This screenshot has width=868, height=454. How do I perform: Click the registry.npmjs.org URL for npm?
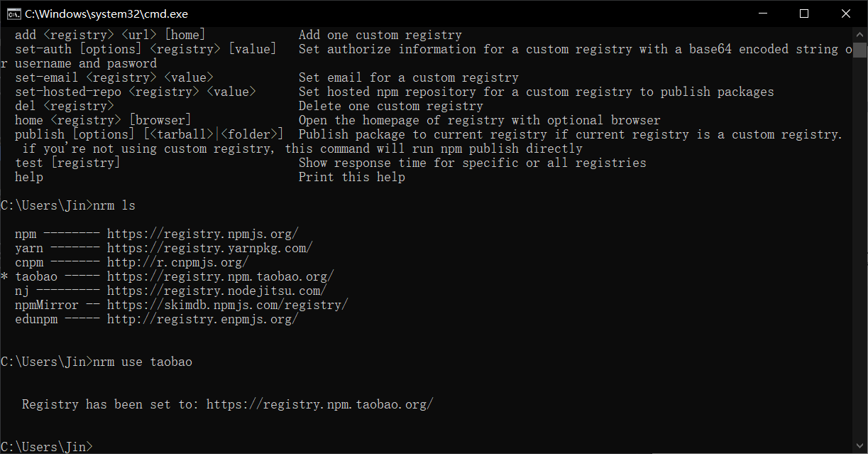click(202, 234)
